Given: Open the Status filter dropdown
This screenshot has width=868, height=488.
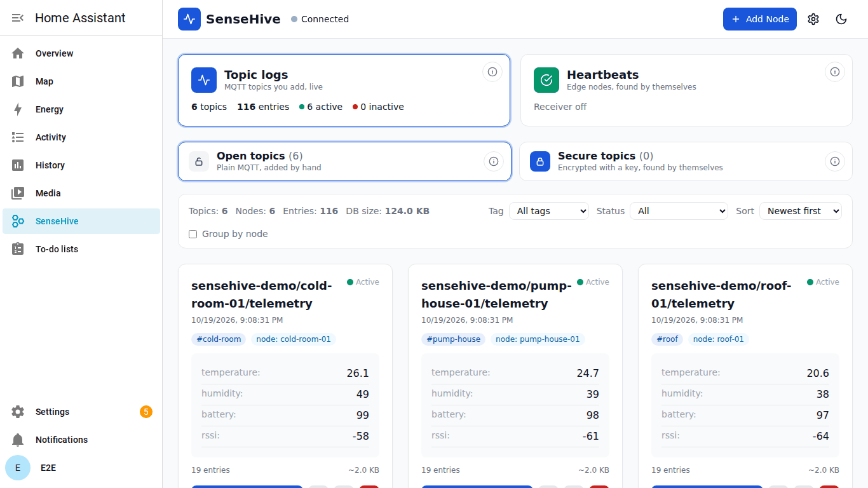Looking at the screenshot, I should pos(679,211).
